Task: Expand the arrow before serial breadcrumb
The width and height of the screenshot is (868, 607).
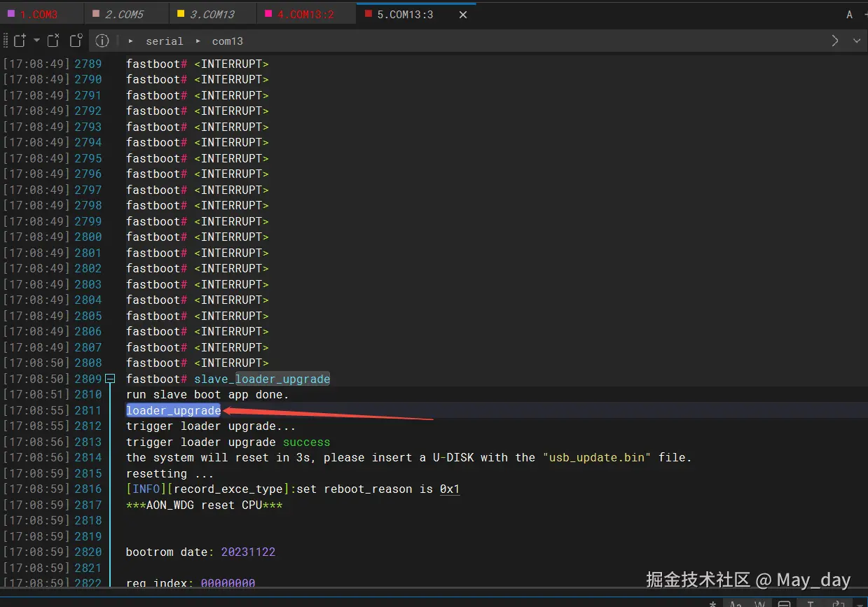Action: pyautogui.click(x=131, y=41)
